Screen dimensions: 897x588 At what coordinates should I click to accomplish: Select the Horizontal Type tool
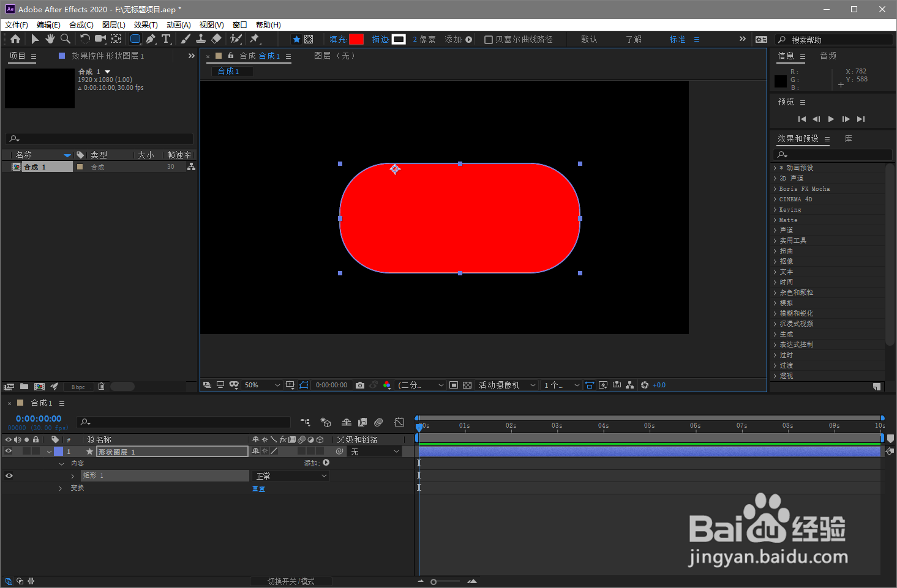click(166, 39)
